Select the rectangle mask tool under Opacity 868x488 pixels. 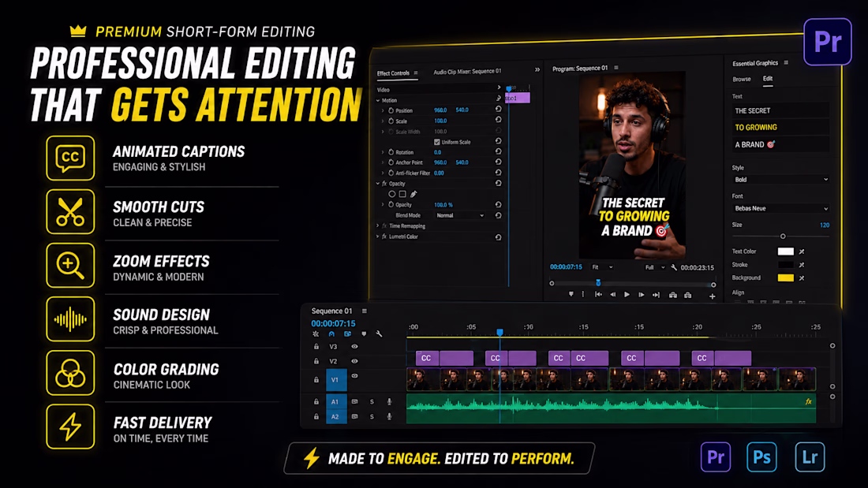click(x=402, y=194)
